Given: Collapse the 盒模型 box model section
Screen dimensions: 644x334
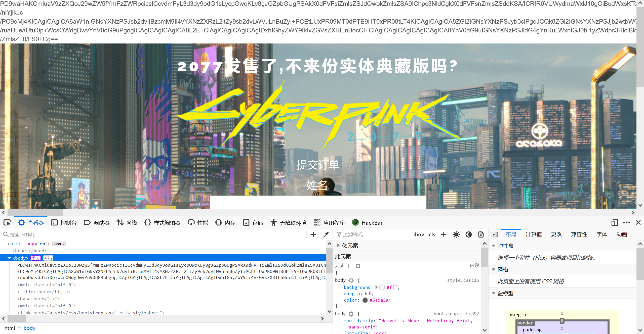Looking at the screenshot, I should (x=493, y=293).
